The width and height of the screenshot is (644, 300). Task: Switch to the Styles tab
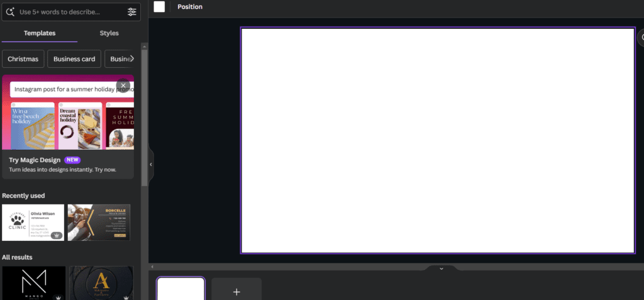[109, 33]
